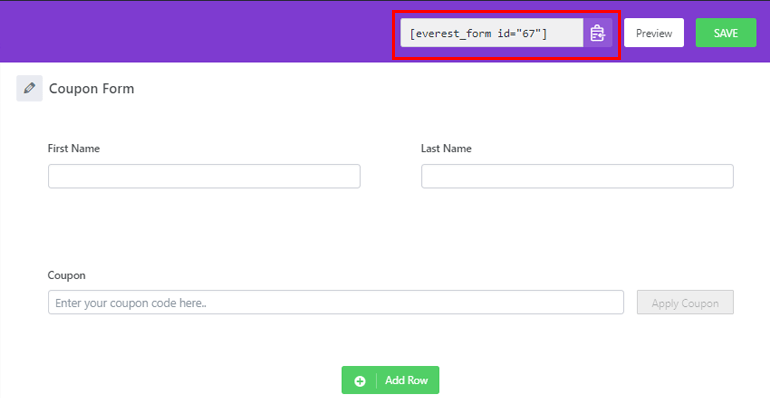This screenshot has width=770, height=398.
Task: Focus the Last Name input box
Action: [x=577, y=176]
